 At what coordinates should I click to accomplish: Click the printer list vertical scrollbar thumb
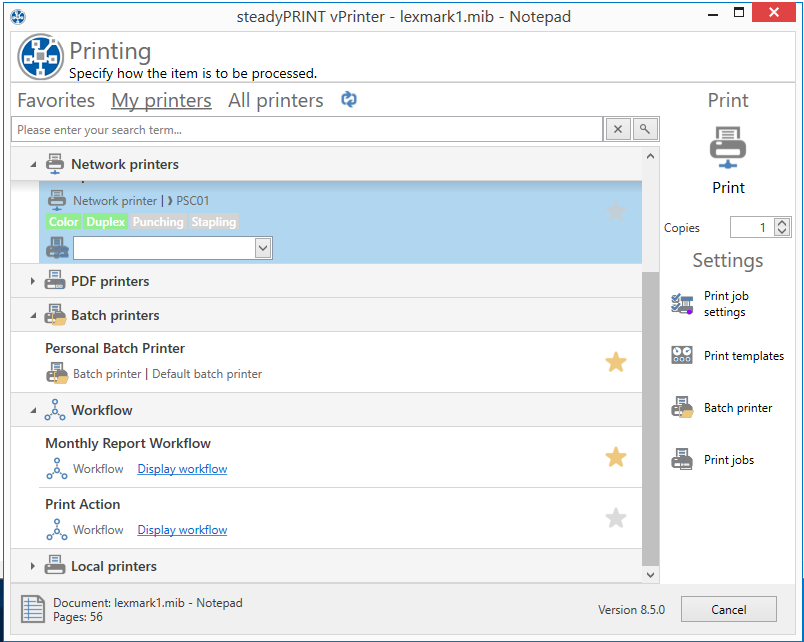(x=650, y=418)
